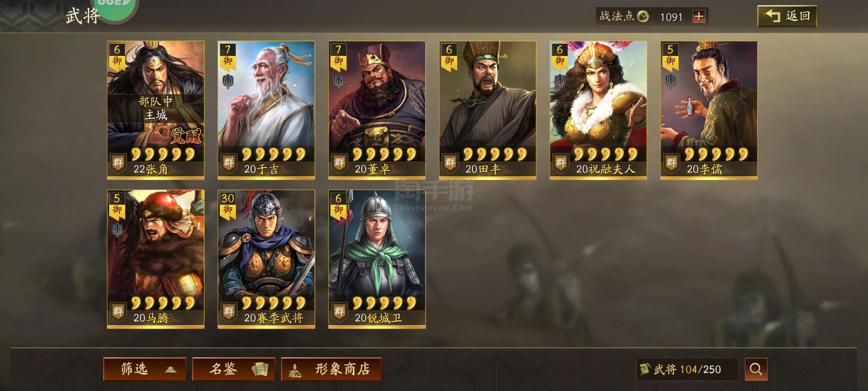
Task: Click the 車 troop icon on 李儒
Action: coord(671,81)
